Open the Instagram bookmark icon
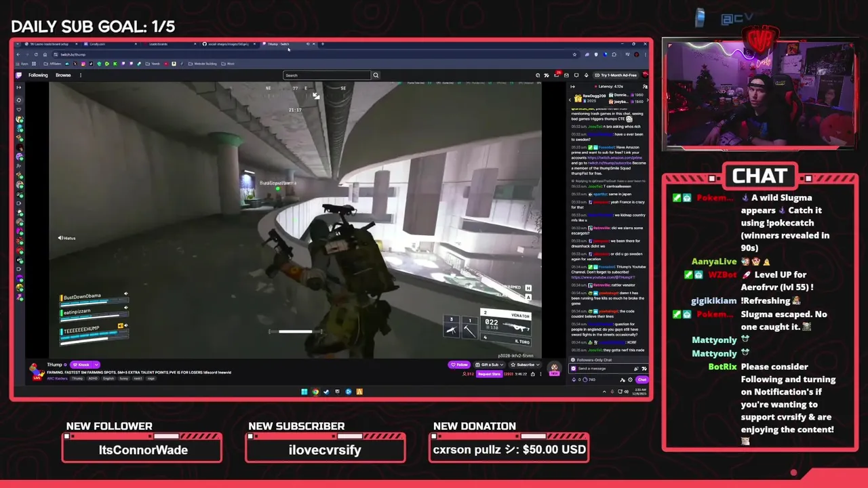 (83, 64)
